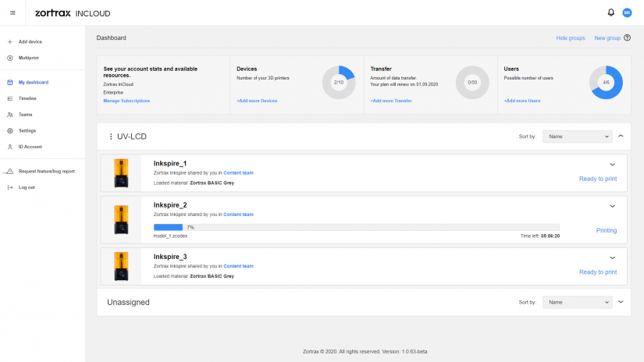Image resolution: width=644 pixels, height=362 pixels.
Task: Click the UV-LCD group title
Action: pos(132,137)
